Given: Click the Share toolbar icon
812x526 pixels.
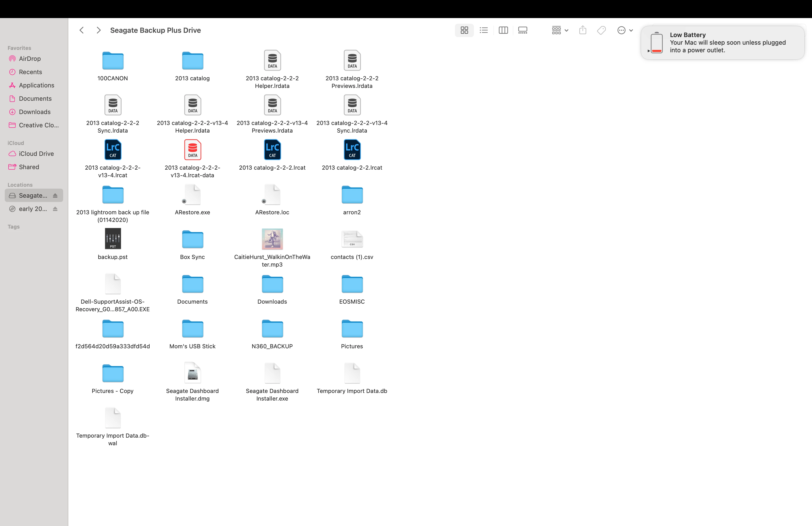Looking at the screenshot, I should (583, 30).
